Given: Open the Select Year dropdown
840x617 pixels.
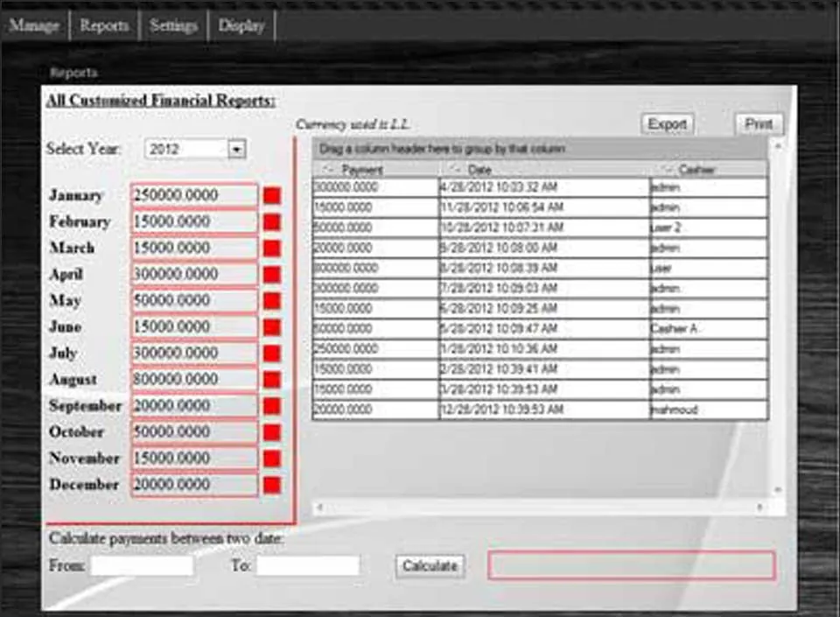Looking at the screenshot, I should pyautogui.click(x=235, y=148).
